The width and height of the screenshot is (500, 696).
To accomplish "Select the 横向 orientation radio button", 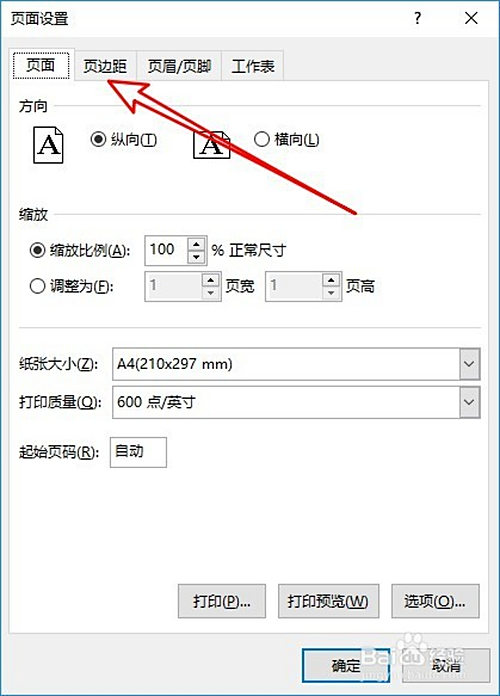I will tap(262, 139).
